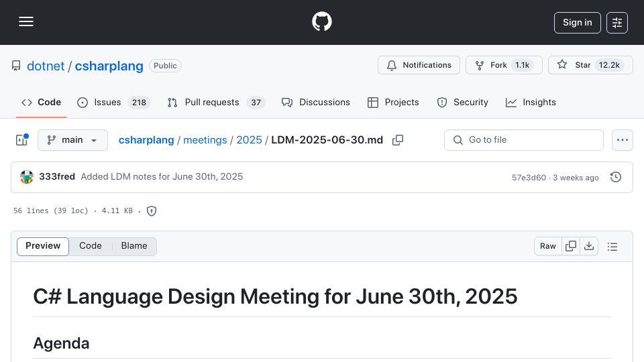Focus the Go to file search field

pos(524,140)
